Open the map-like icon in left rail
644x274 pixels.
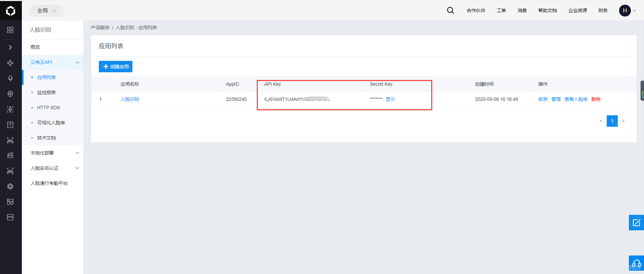[x=10, y=202]
